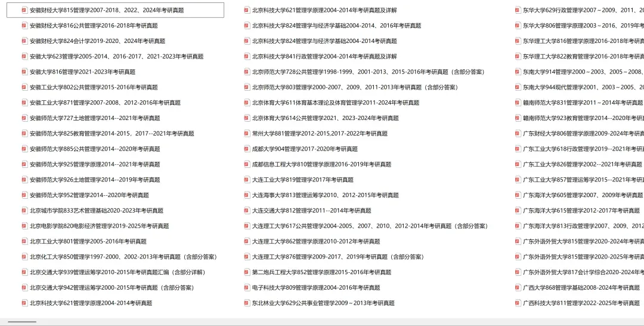Select file name 赣南师范大学831管理学2011～2014年考研真题
Screen dimensions: 644x326
(583, 103)
